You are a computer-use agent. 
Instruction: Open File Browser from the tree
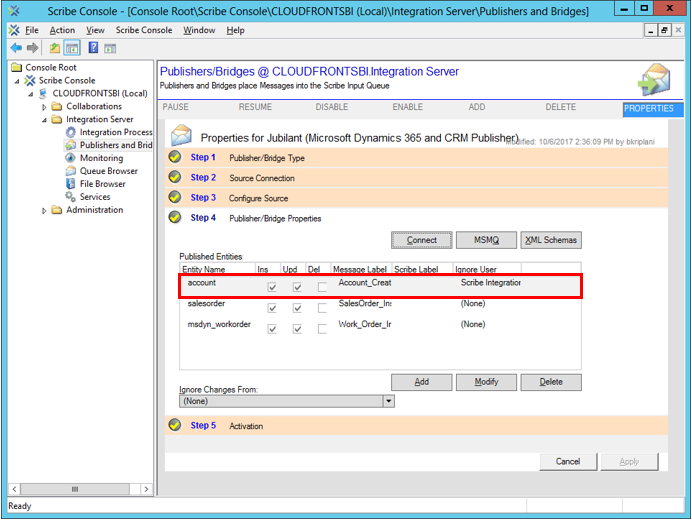(71, 184)
